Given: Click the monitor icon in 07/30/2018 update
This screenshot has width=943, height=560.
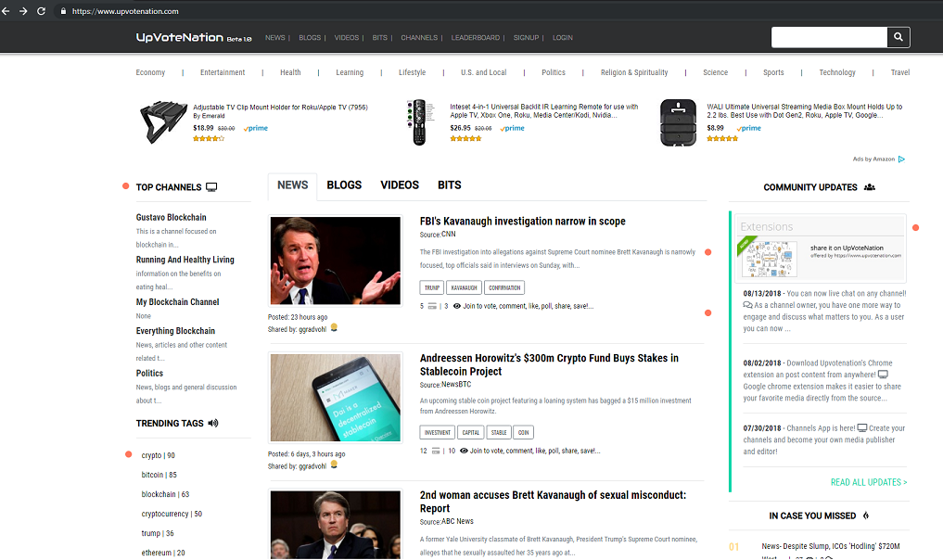Looking at the screenshot, I should coord(861,428).
